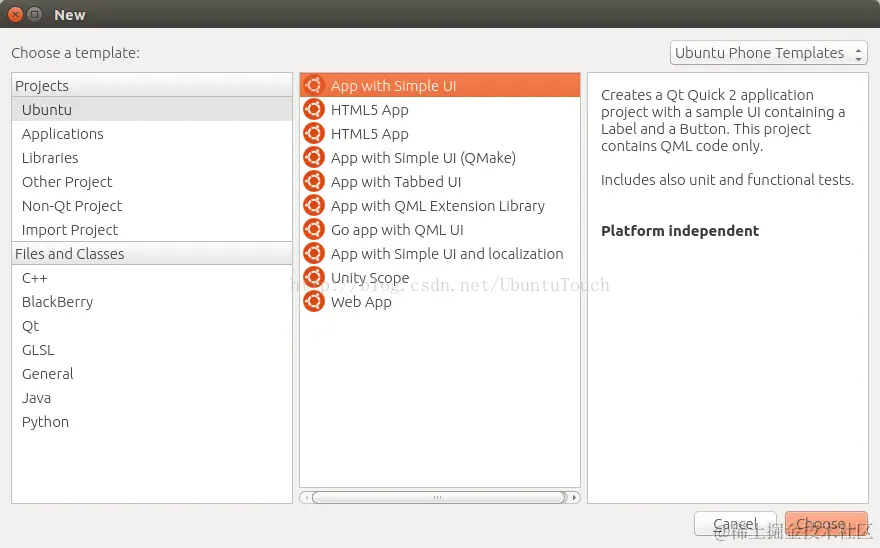
Task: Click the scrollbar left arrow under templates
Action: 306,497
